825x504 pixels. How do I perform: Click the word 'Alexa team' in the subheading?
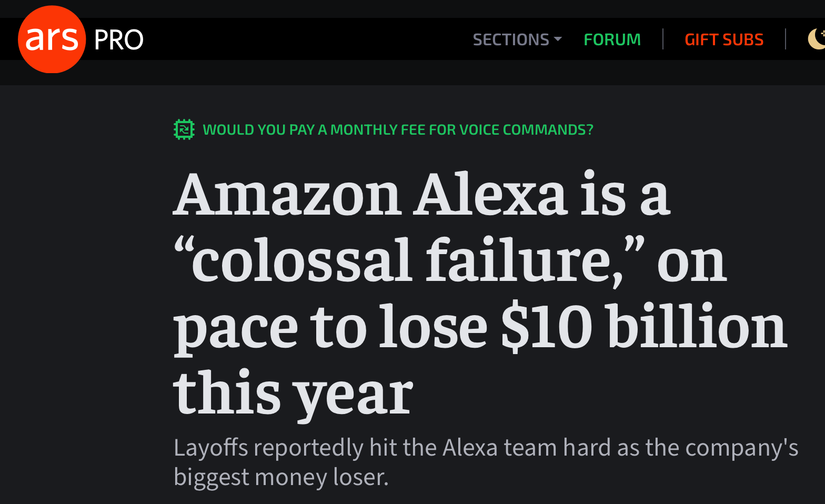(500, 448)
